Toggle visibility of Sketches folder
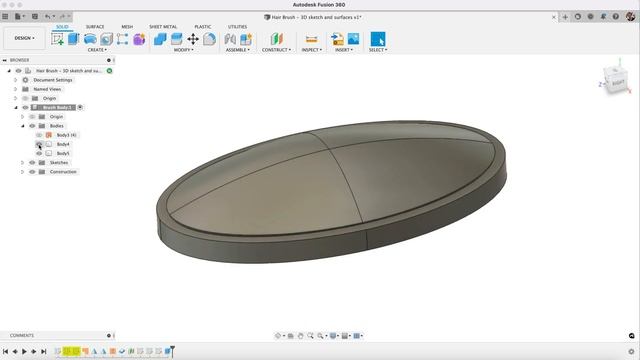Viewport: 640px width, 360px height. [x=32, y=162]
